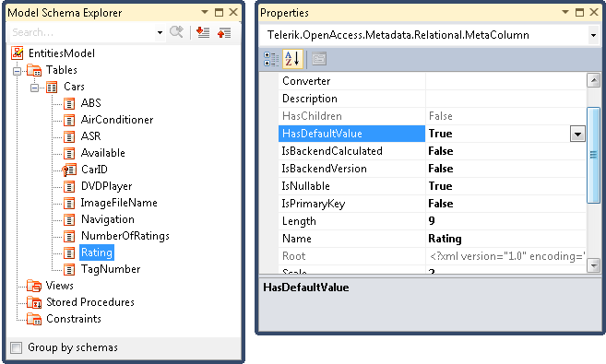Viewport: 606px width, 364px height.
Task: Click the CarID primary key column icon
Action: [x=69, y=170]
